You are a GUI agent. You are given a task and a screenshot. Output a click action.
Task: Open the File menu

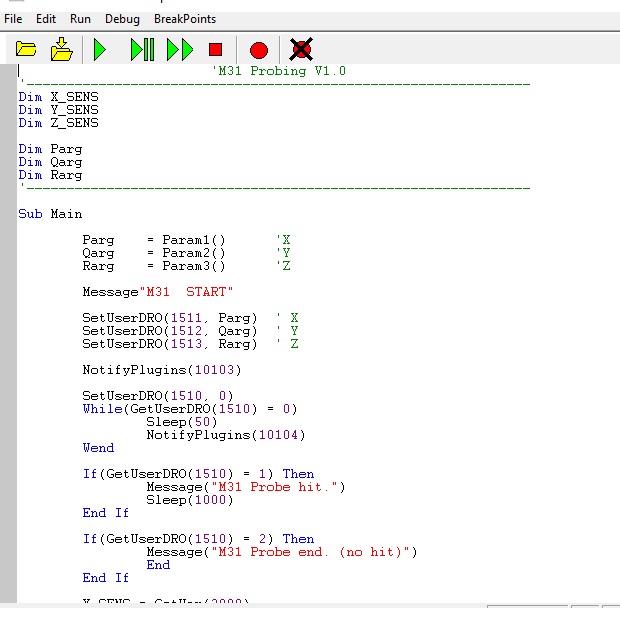[x=13, y=19]
